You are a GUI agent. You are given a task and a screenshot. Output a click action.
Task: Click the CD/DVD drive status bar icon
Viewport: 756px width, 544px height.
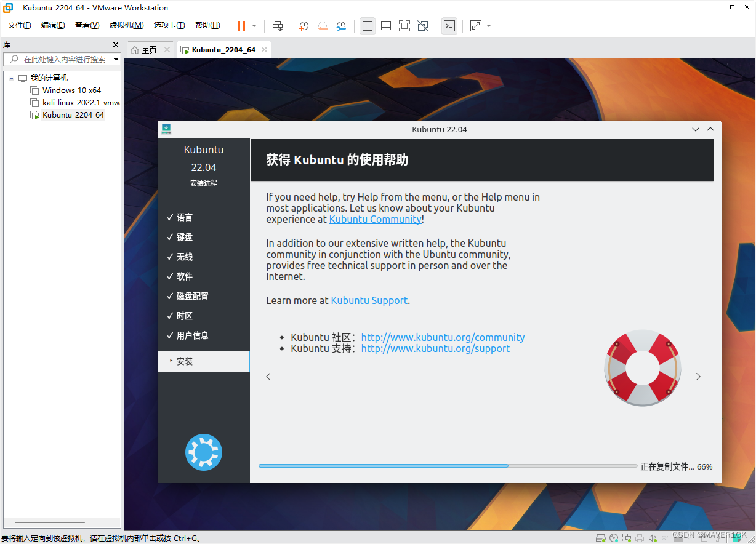point(614,538)
